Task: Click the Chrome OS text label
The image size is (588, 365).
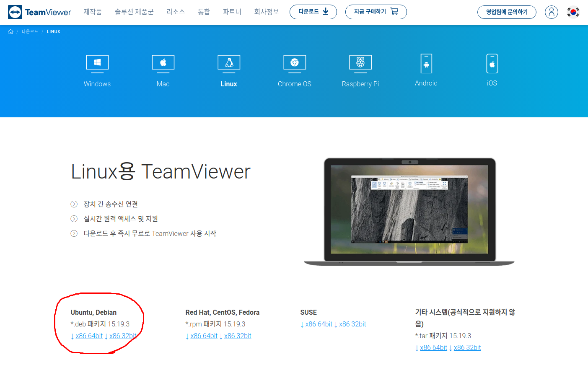Action: click(x=295, y=84)
